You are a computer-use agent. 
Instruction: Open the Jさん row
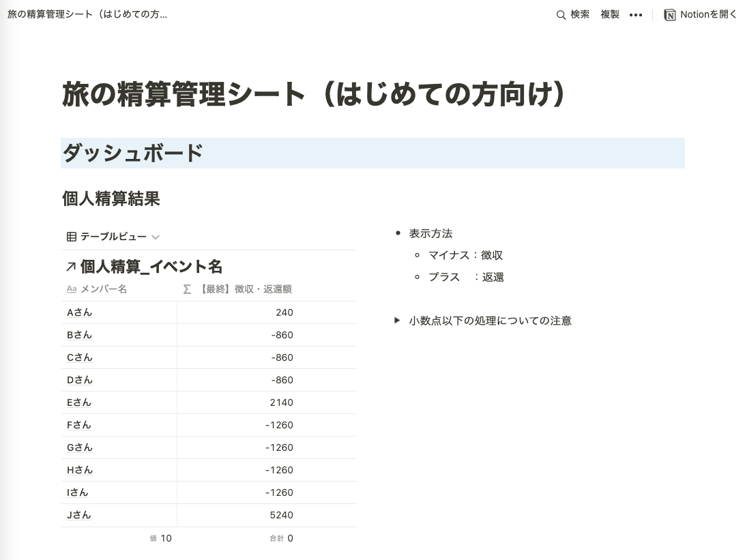[78, 515]
